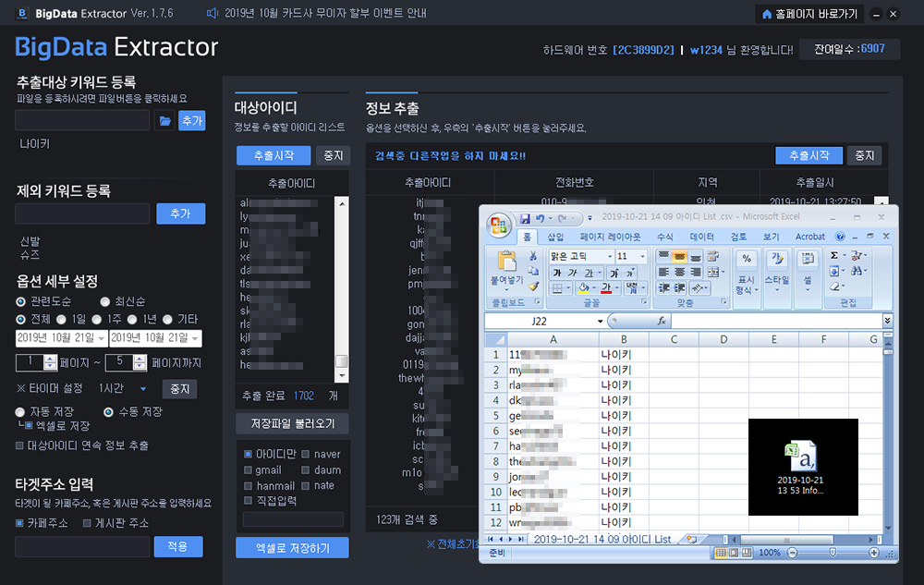Click the scissors Cut icon in Excel
The image size is (924, 585).
[531, 256]
